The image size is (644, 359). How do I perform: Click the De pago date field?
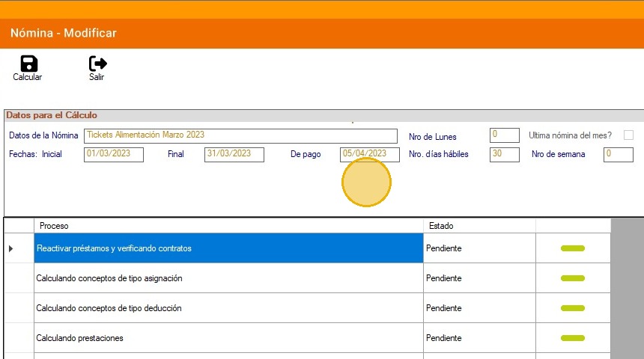click(x=370, y=154)
